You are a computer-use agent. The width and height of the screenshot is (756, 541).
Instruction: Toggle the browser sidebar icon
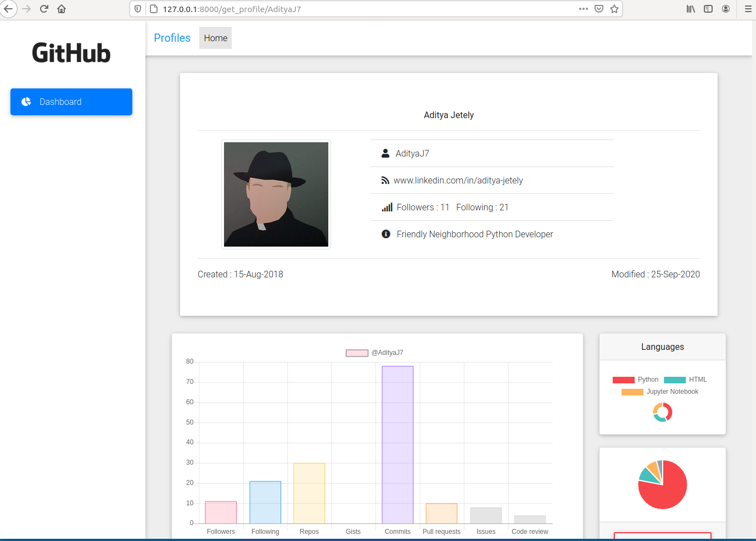point(708,9)
